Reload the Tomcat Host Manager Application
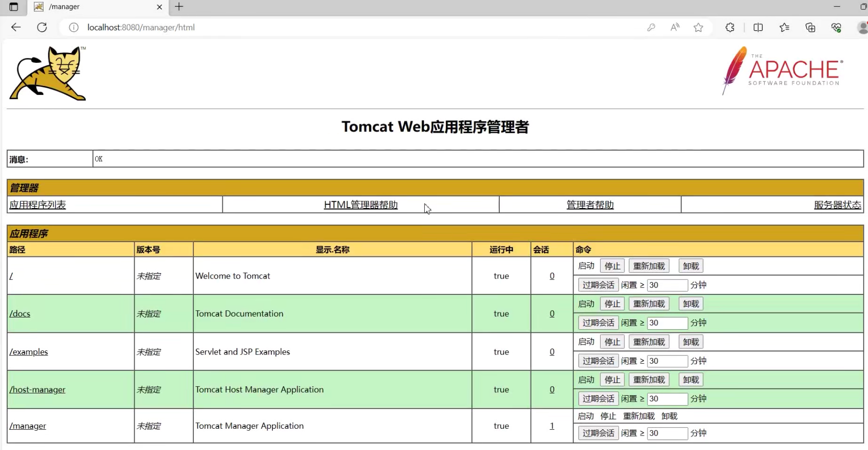 click(649, 380)
